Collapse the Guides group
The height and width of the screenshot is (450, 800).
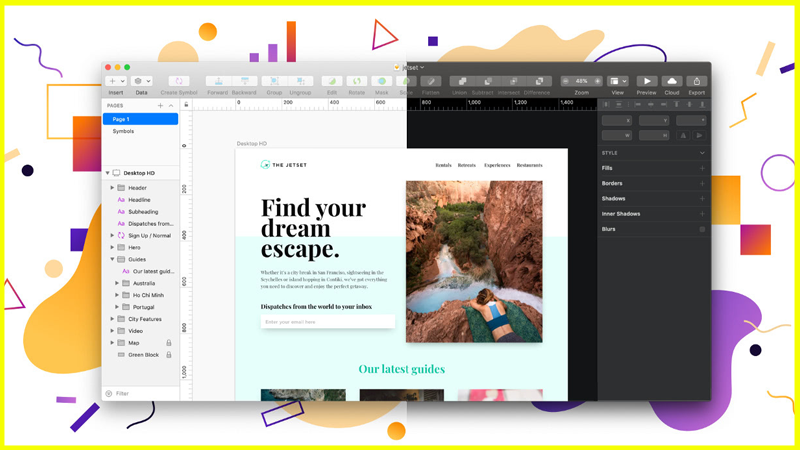pos(112,259)
